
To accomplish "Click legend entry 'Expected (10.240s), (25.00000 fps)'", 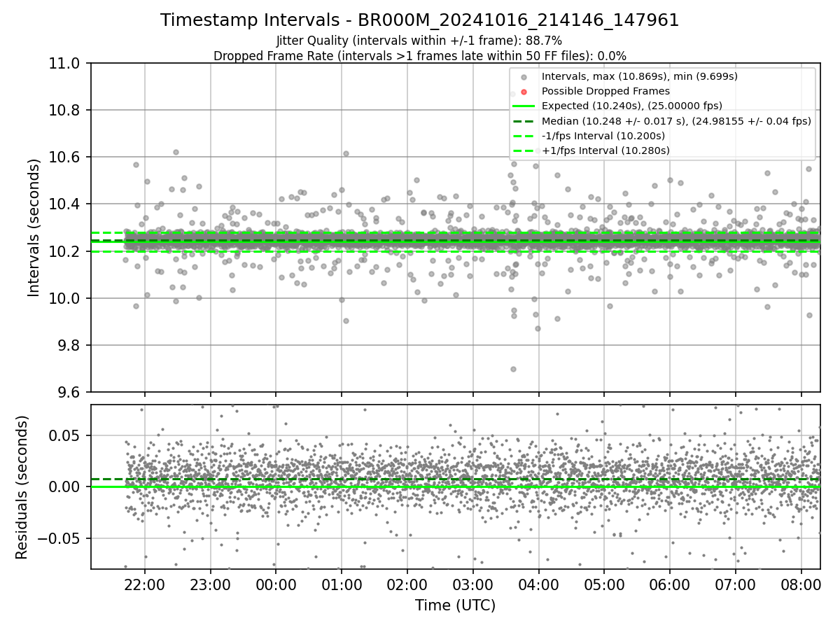I will tap(632, 106).
